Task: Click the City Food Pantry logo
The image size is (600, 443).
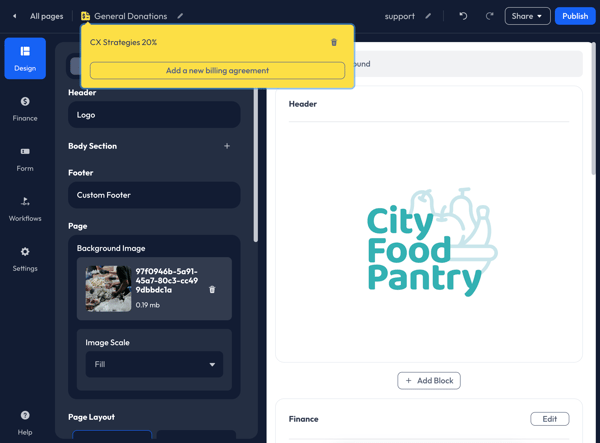Action: (432, 242)
